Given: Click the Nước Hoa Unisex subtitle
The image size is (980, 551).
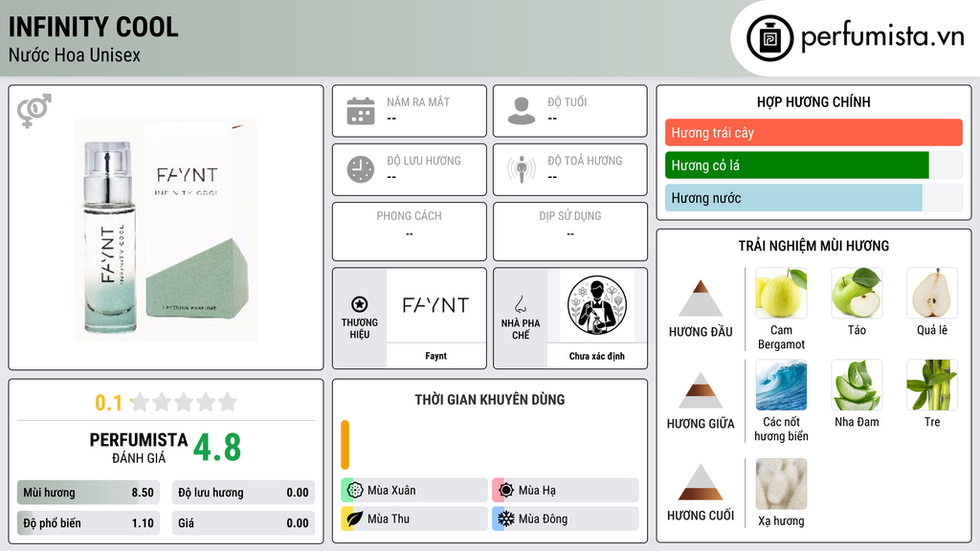Looking at the screenshot, I should 75,55.
